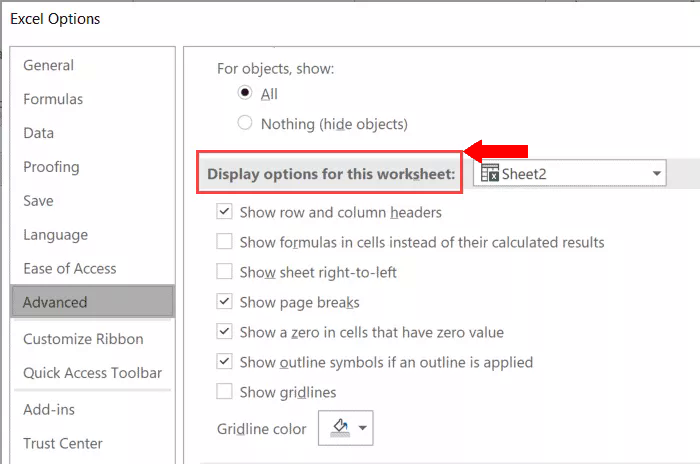Screen dimensions: 700x464
Task: Click the Sheet2 worksheet icon in dropdown
Action: coord(490,173)
